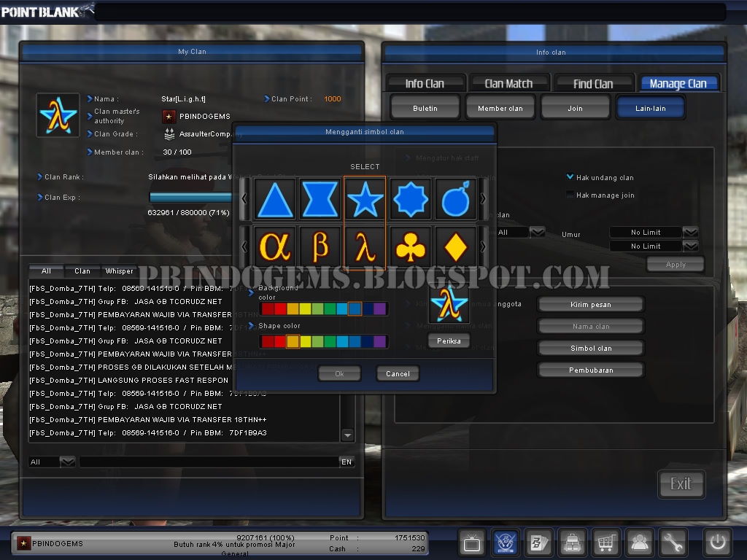Disable Hak undang clan
This screenshot has height=560, width=747.
point(570,175)
